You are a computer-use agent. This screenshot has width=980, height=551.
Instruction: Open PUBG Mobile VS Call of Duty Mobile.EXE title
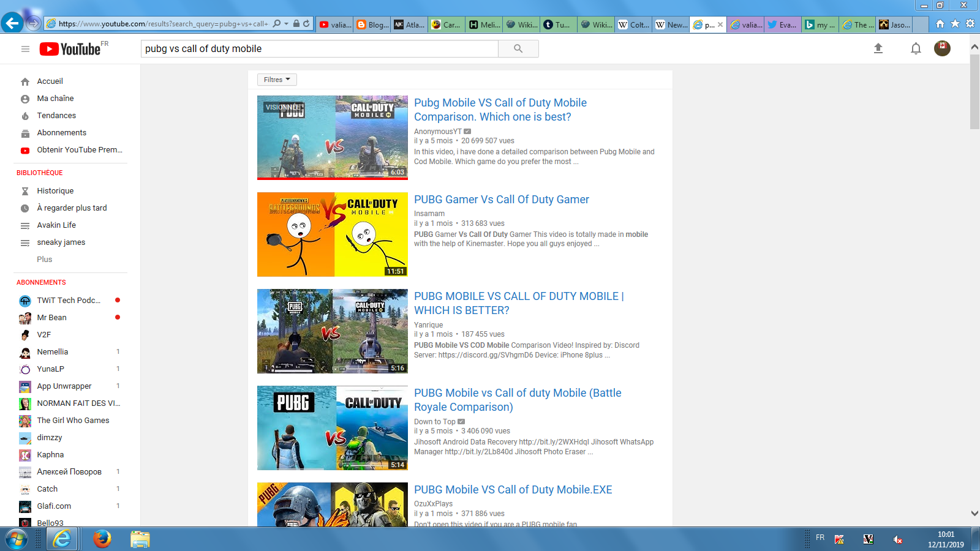513,490
